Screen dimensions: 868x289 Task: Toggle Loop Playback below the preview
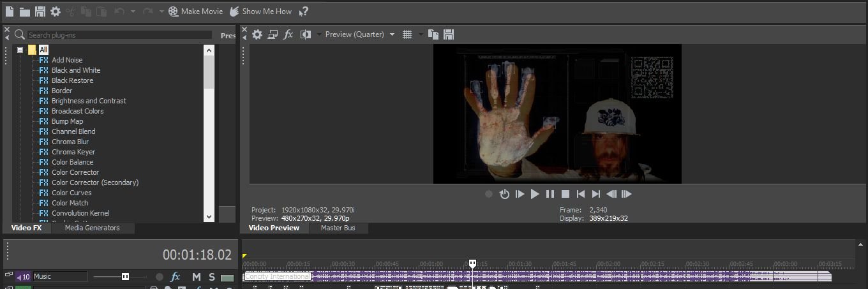[504, 194]
